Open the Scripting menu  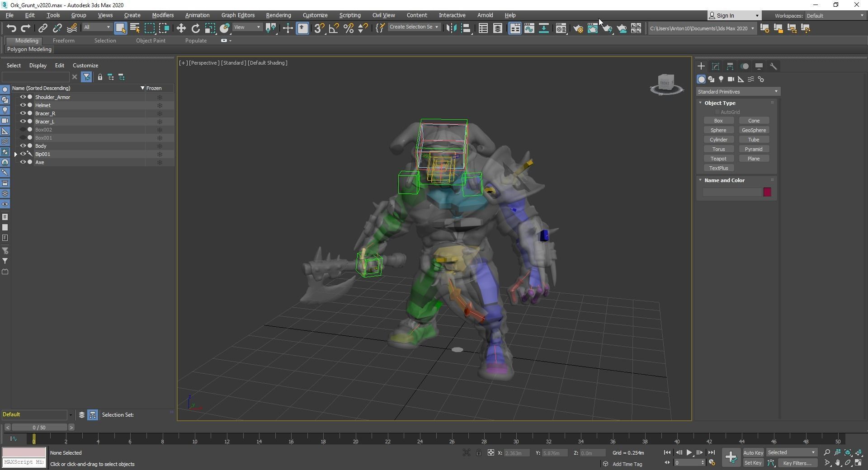pos(349,15)
